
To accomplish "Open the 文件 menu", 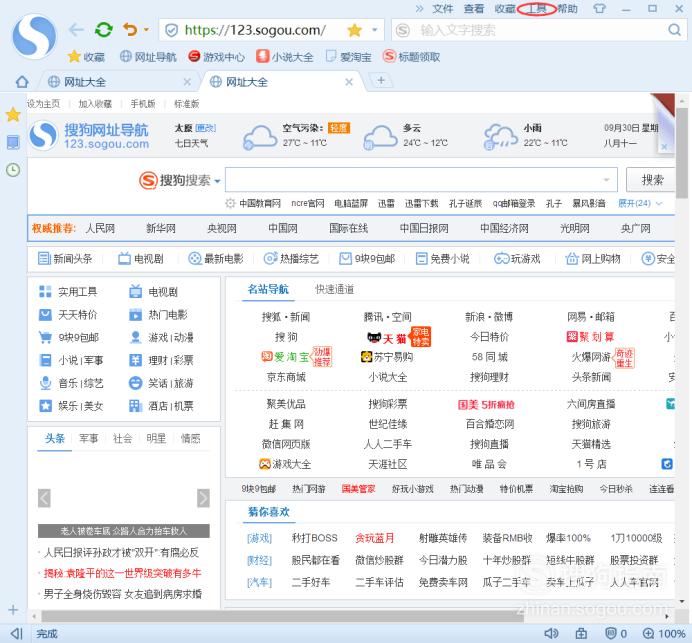I will tap(443, 8).
